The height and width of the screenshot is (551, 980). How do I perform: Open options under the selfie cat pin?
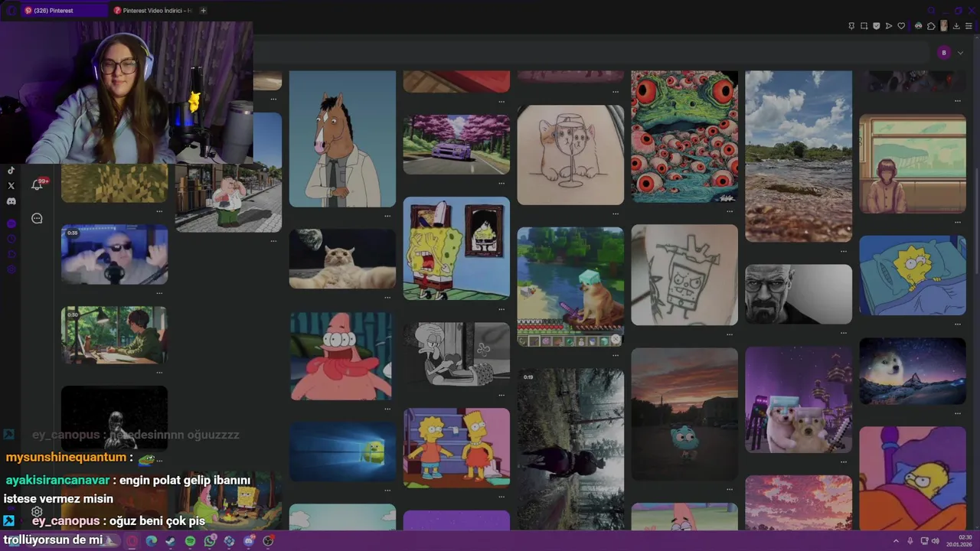(387, 297)
